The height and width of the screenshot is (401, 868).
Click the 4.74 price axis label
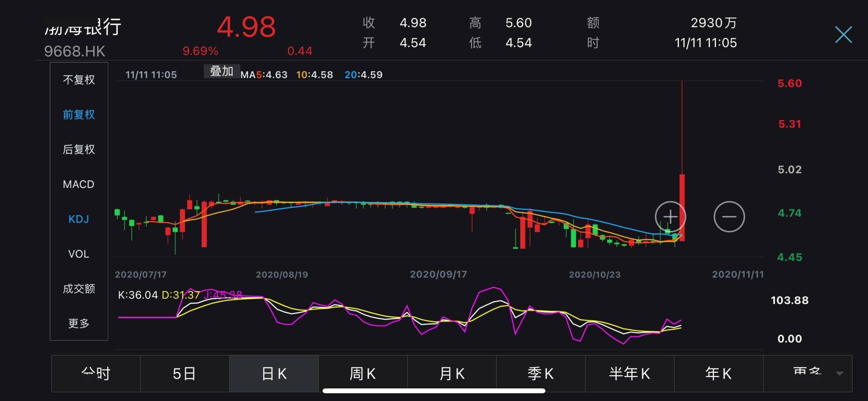(790, 213)
